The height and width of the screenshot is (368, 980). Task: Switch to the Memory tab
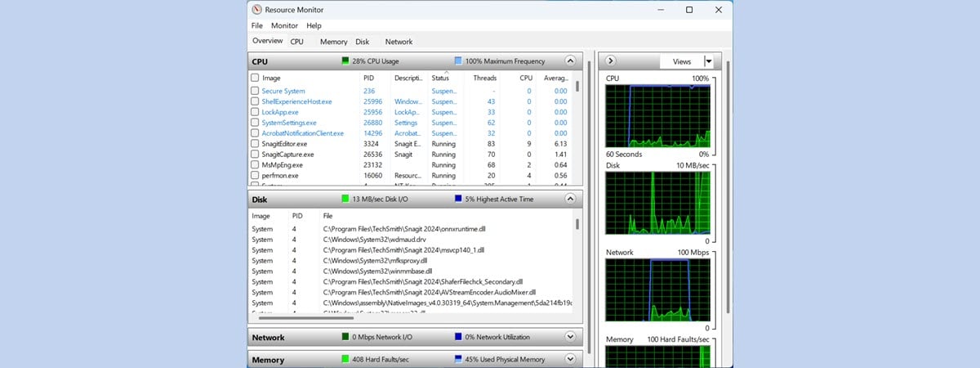click(333, 42)
